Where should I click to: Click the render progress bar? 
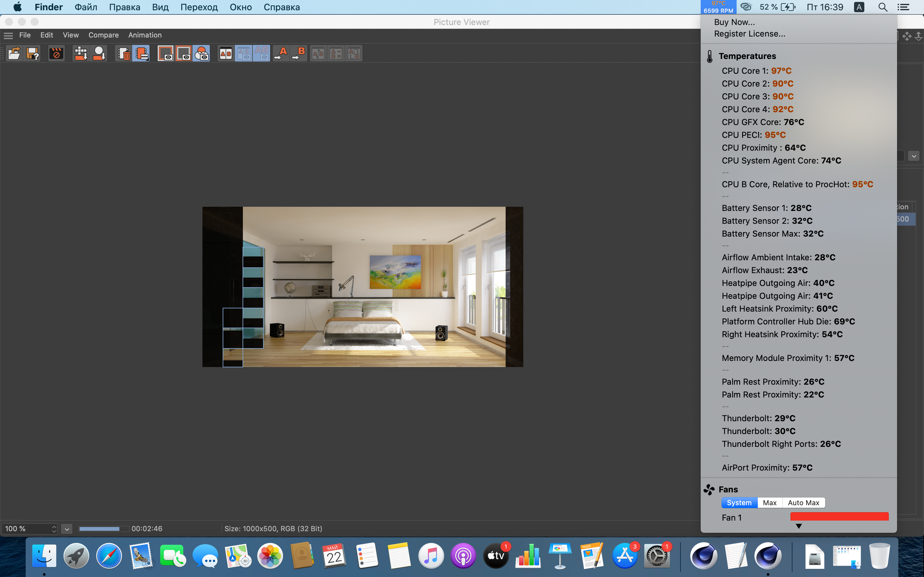pyautogui.click(x=104, y=529)
